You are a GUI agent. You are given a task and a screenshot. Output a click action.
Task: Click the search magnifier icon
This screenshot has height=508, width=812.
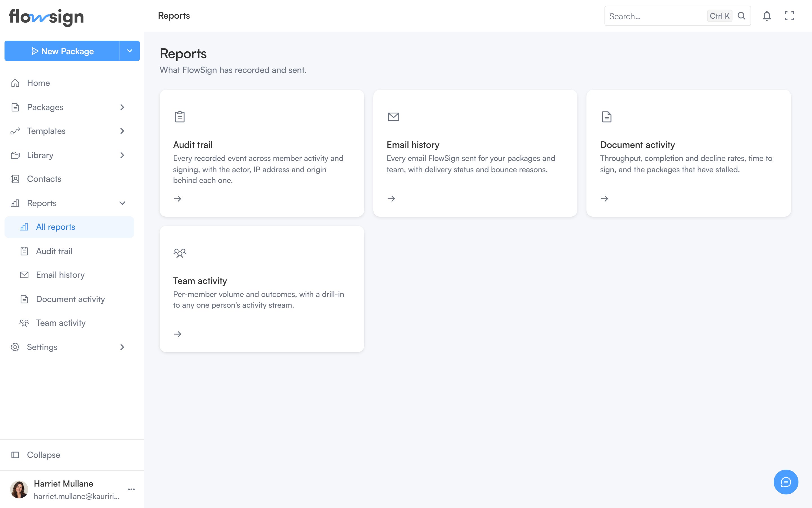tap(742, 16)
